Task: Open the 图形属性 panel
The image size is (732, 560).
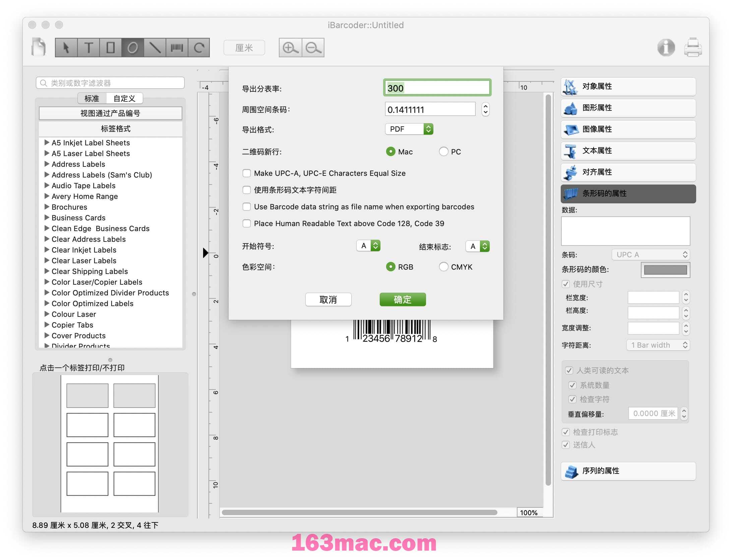Action: (628, 108)
